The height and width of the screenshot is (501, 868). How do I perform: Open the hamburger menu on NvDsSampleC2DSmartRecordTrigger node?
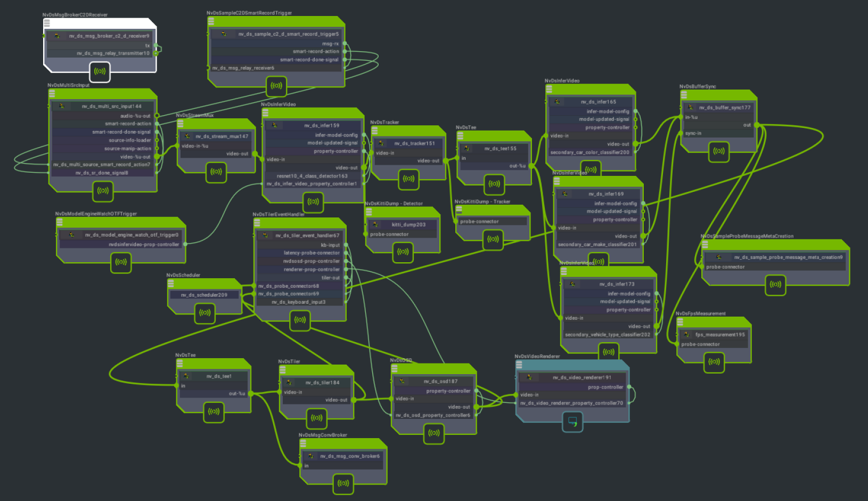[x=211, y=21]
